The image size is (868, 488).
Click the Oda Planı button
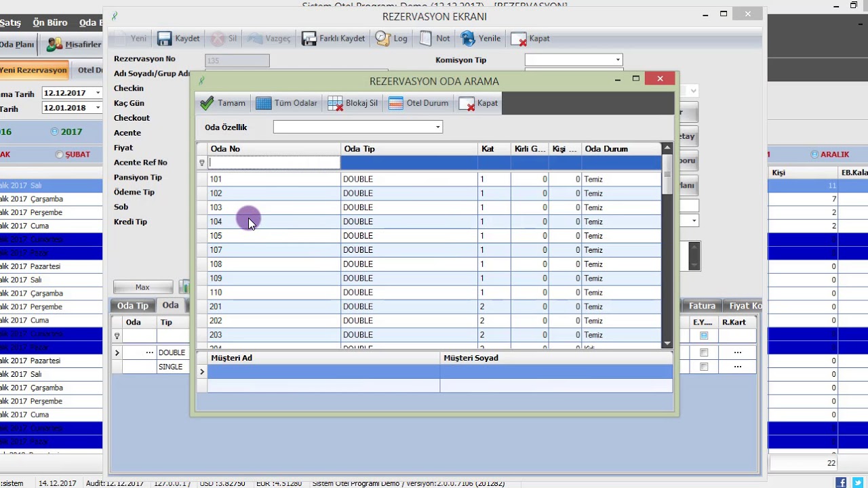click(18, 45)
